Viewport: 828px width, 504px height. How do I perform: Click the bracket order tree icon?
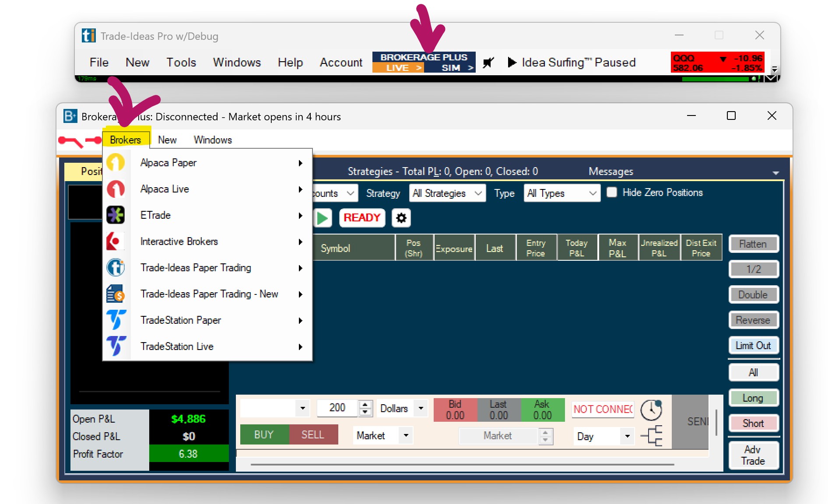pos(651,435)
